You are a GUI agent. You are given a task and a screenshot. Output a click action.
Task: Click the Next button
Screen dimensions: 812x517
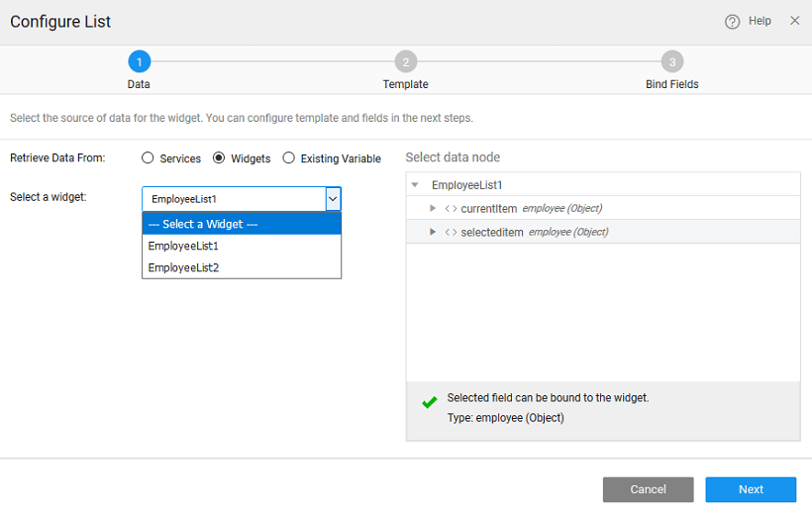point(751,489)
